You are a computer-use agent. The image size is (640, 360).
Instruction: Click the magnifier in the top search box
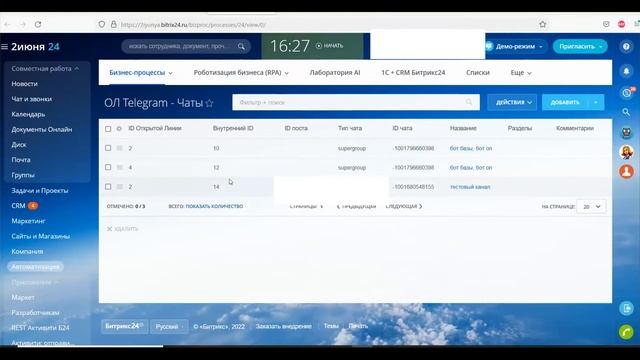click(x=241, y=46)
